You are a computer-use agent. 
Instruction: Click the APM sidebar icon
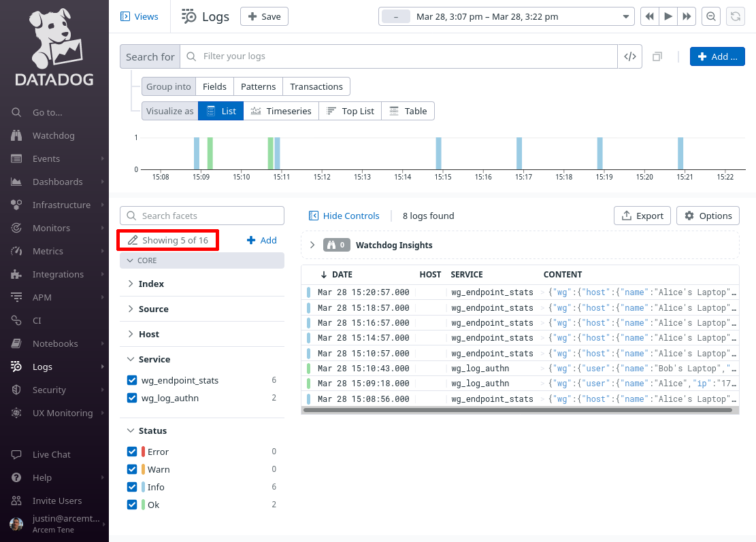click(16, 297)
